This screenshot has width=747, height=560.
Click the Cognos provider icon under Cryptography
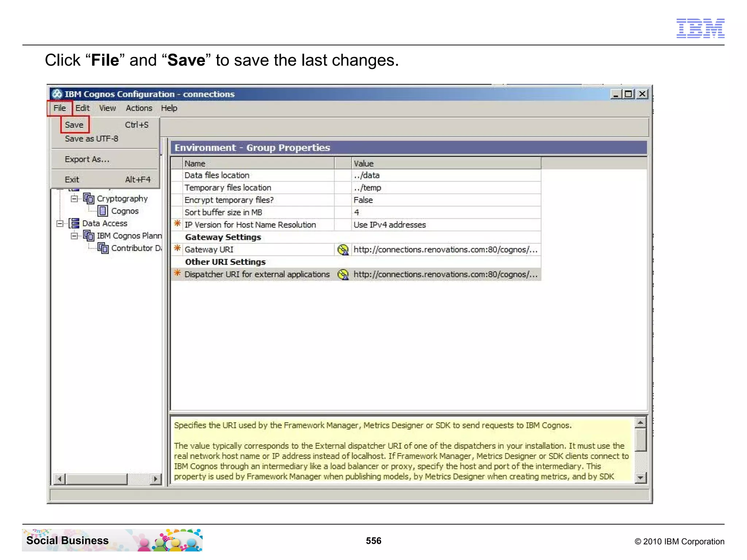103,211
